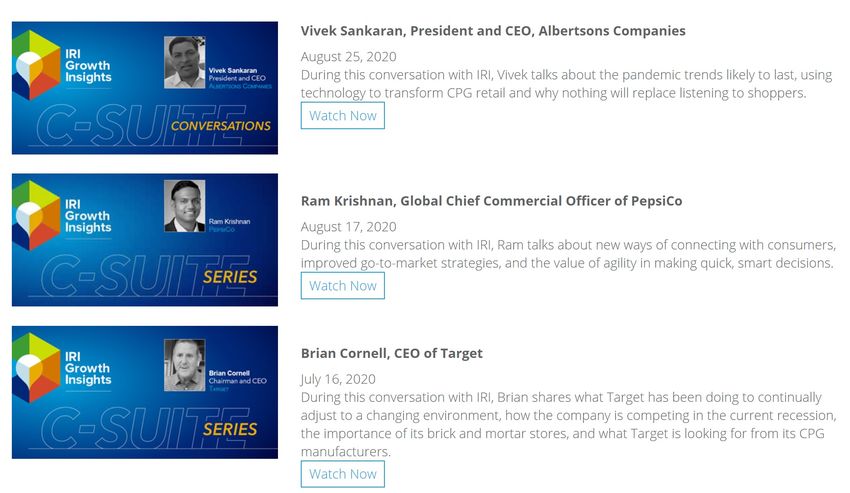Click the Ram Krishnan PepsiCo heading

pos(491,201)
